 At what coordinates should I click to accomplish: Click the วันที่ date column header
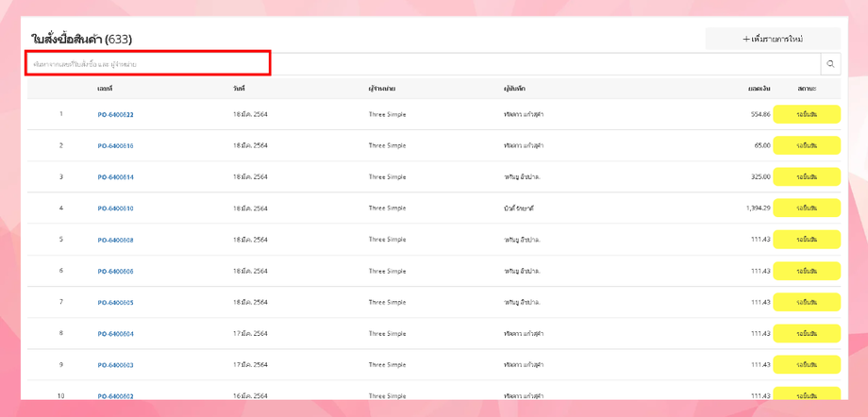[239, 89]
